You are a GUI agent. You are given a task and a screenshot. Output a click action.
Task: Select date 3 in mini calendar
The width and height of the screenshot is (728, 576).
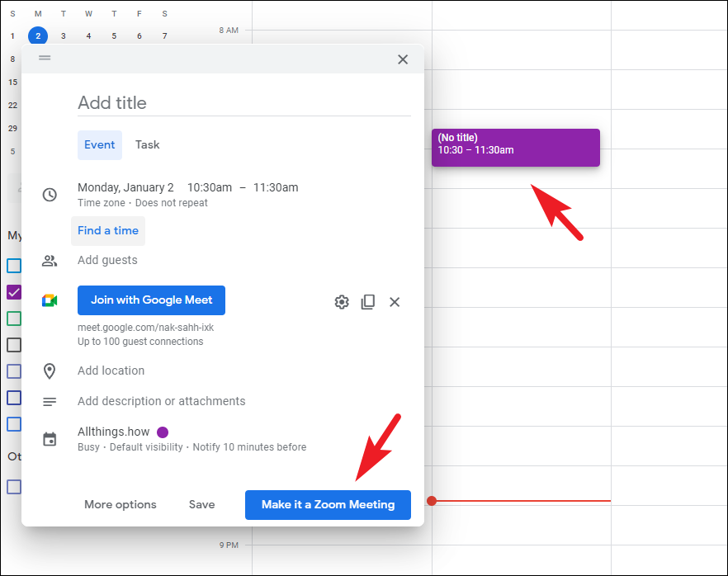coord(63,36)
